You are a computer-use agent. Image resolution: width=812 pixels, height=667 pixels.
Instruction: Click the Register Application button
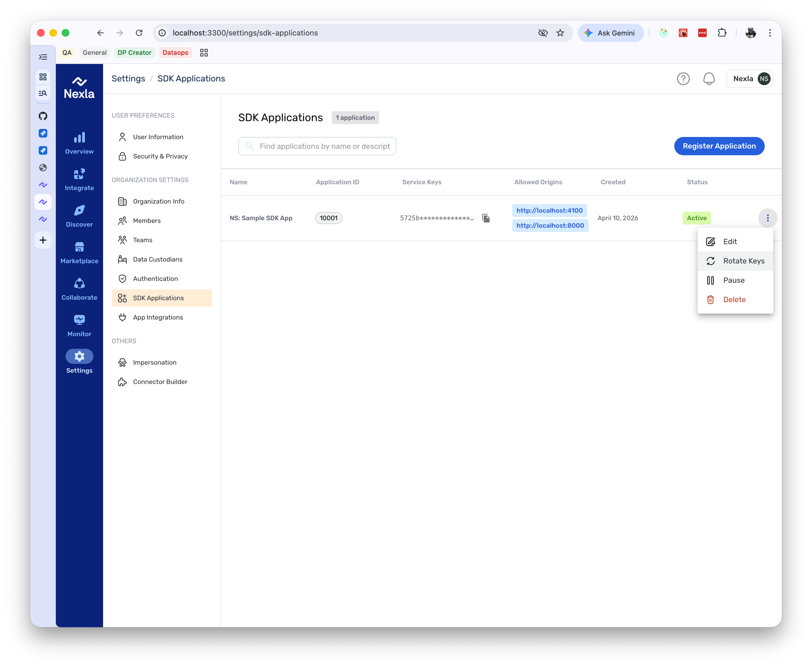[x=719, y=146]
